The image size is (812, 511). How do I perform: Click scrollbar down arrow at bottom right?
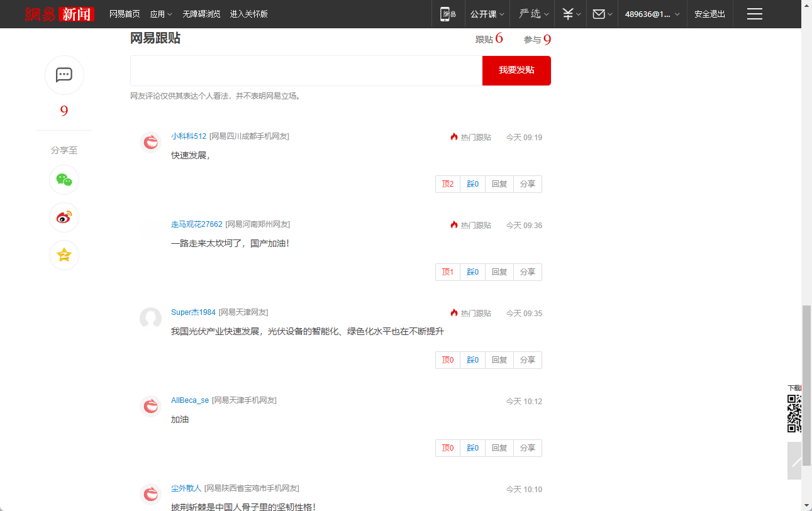[x=806, y=505]
